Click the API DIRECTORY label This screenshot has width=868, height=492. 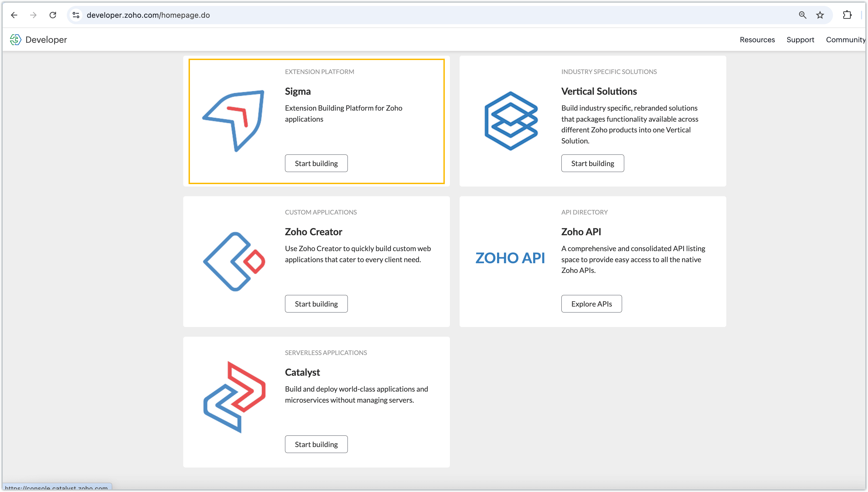(584, 212)
